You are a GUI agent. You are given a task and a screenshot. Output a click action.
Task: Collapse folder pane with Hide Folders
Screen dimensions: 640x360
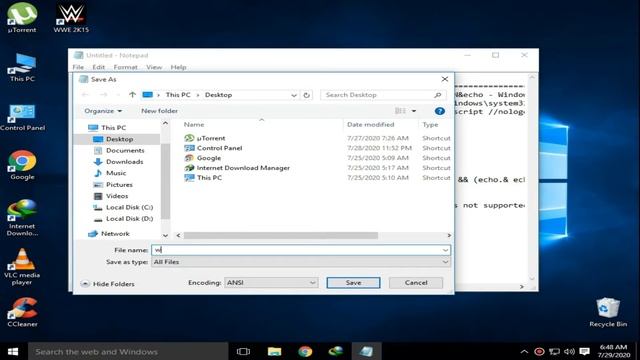click(x=108, y=284)
